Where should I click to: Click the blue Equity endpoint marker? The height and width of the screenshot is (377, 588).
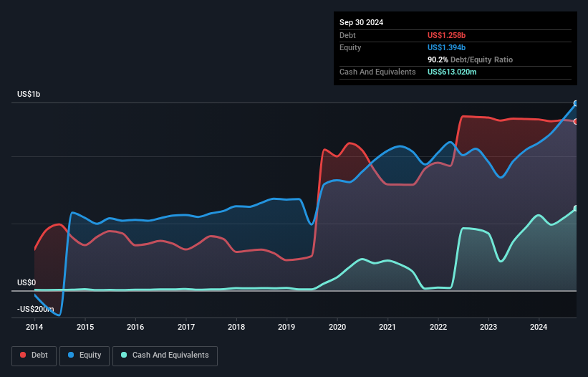[x=576, y=103]
